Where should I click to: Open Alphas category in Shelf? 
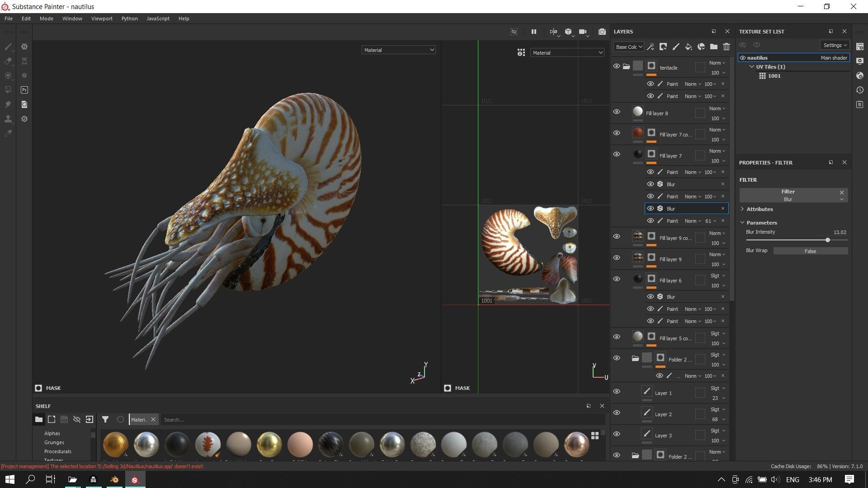52,433
